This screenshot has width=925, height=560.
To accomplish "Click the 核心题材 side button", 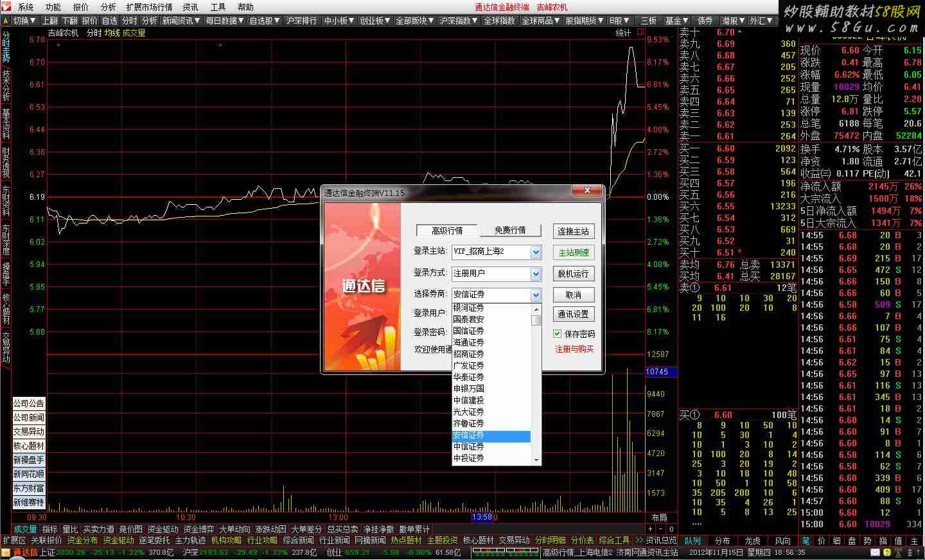I will [29, 446].
